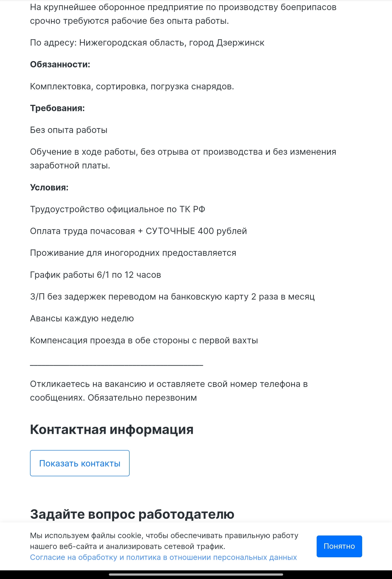This screenshot has width=392, height=579.
Task: Click the Авансы каждую неделю line
Action: tap(82, 318)
